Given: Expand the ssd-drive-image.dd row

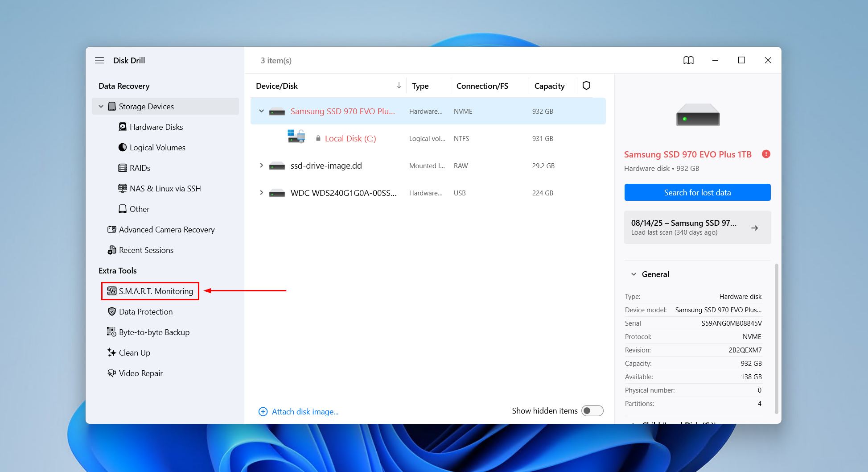Looking at the screenshot, I should (x=262, y=166).
